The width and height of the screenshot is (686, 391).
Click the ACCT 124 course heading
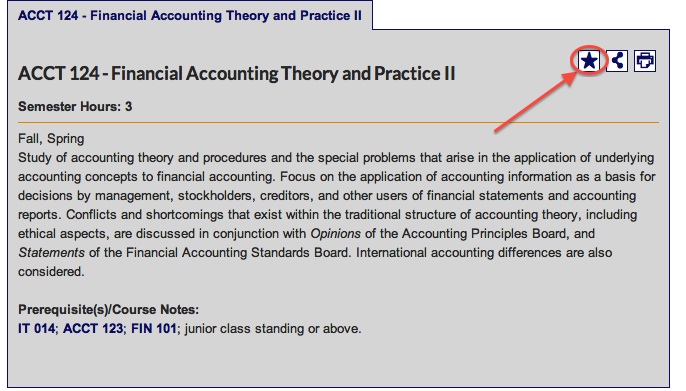point(236,73)
